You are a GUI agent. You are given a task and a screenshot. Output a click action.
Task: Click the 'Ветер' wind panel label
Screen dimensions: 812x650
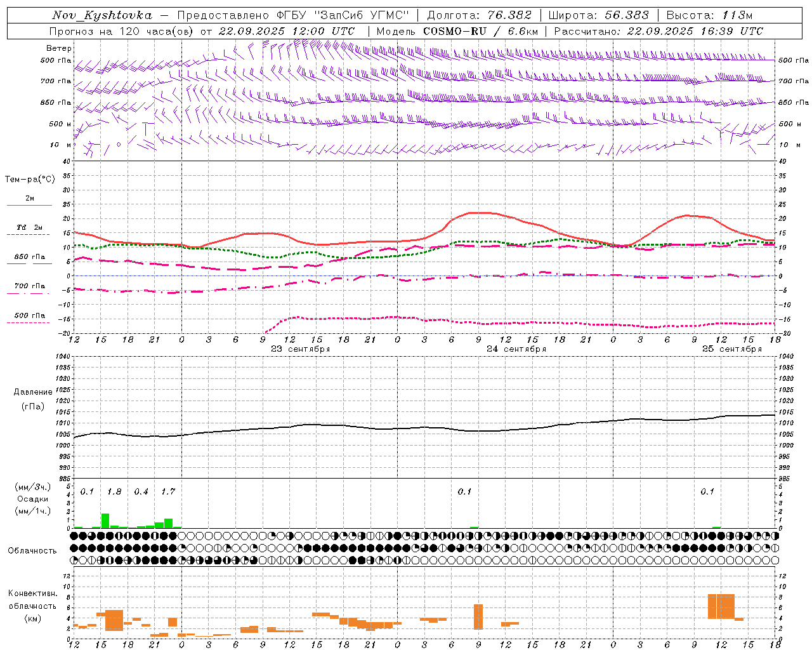[x=59, y=48]
